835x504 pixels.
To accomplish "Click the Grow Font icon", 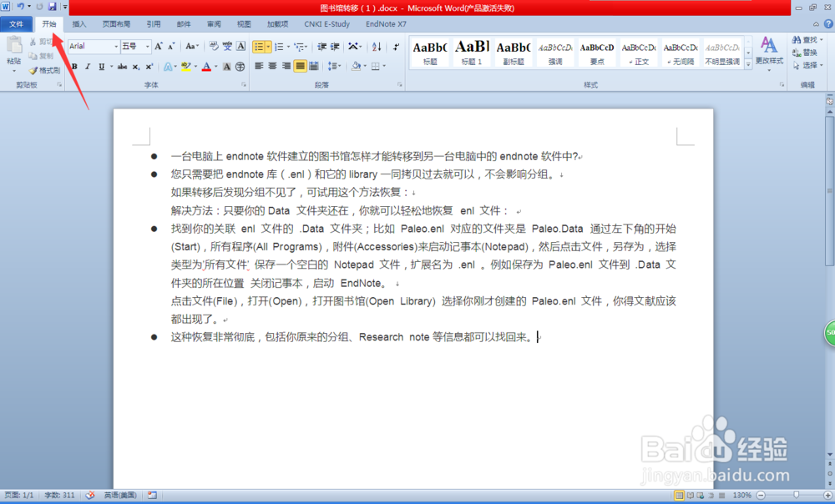I will 159,46.
